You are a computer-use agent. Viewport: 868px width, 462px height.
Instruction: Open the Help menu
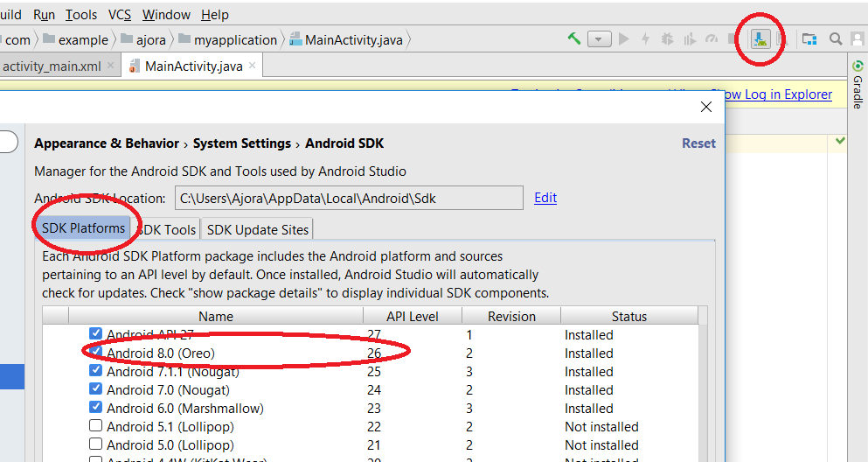pos(215,15)
